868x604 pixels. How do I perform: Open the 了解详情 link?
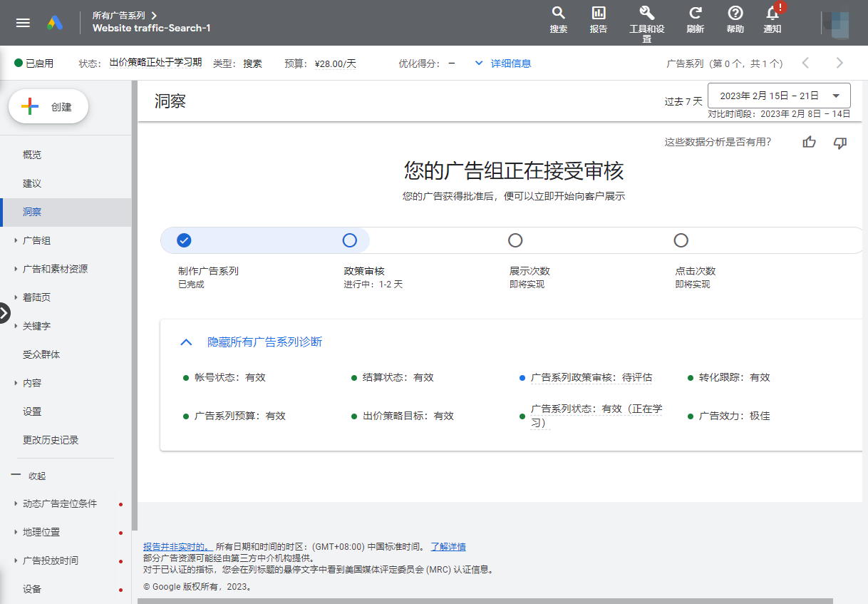pos(448,547)
